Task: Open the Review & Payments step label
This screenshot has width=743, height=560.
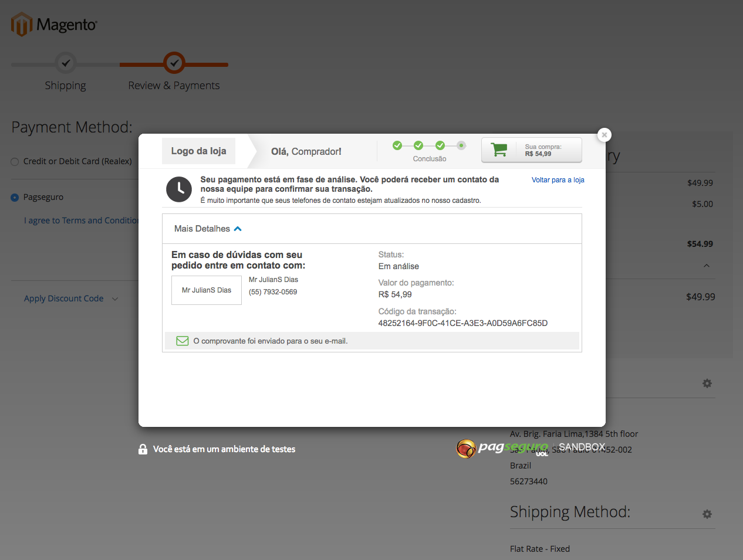Action: 174,86
